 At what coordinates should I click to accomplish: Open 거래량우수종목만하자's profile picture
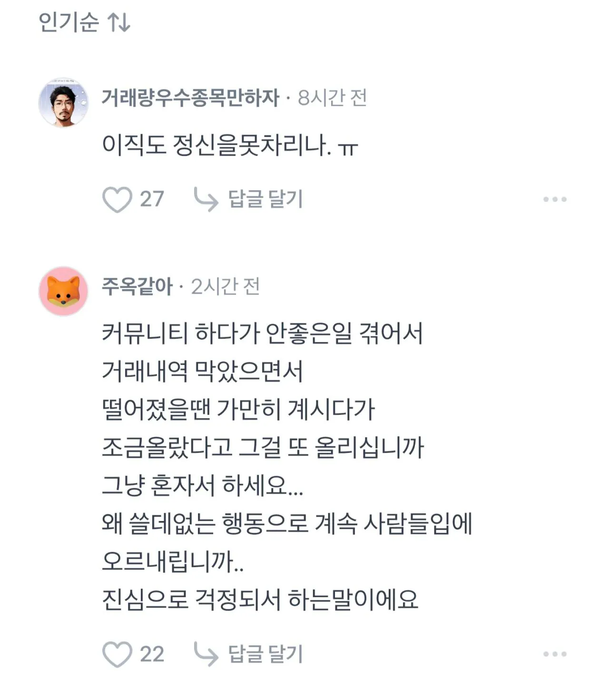click(63, 103)
